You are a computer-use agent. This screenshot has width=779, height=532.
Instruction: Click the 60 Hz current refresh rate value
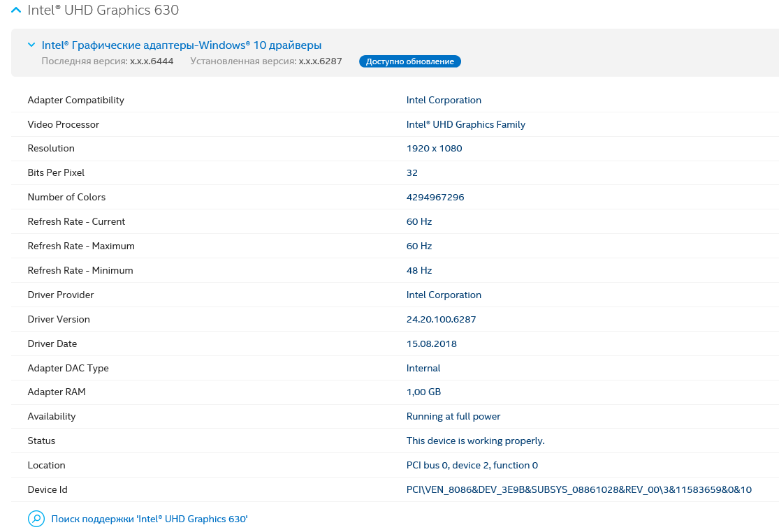(x=418, y=222)
